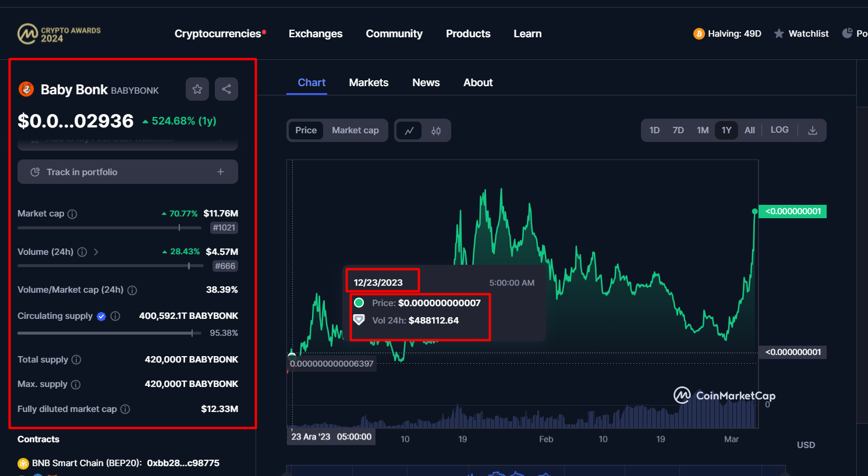Click the Circulating supply progress bar

click(x=108, y=333)
